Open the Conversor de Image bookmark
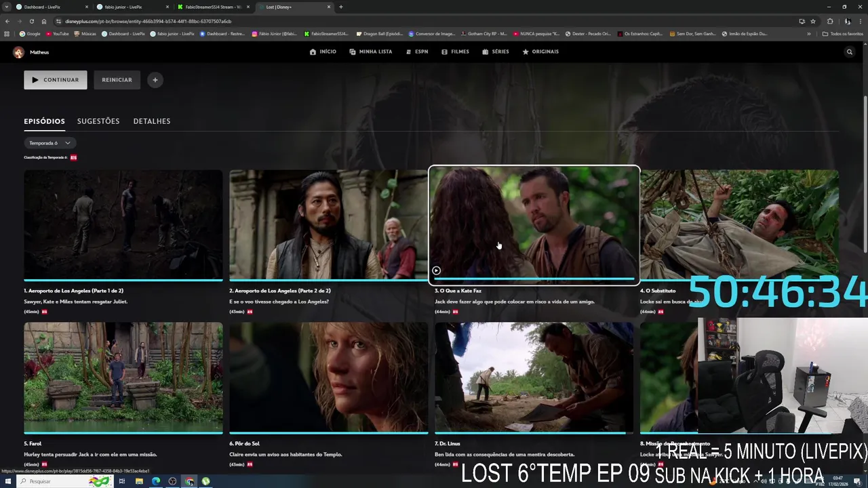 tap(432, 33)
